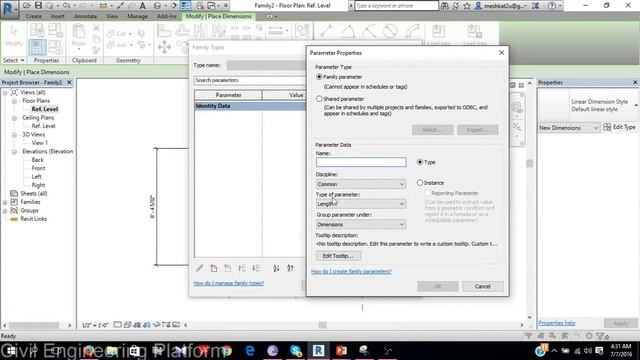Open the Select panel dropdown in ribbon
This screenshot has width=640, height=360.
(14, 60)
